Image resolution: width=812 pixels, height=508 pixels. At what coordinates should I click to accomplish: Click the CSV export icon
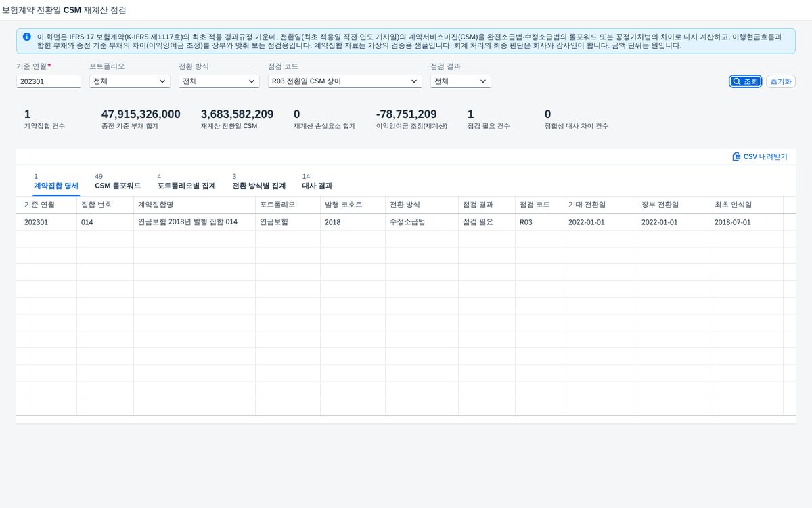tap(736, 156)
